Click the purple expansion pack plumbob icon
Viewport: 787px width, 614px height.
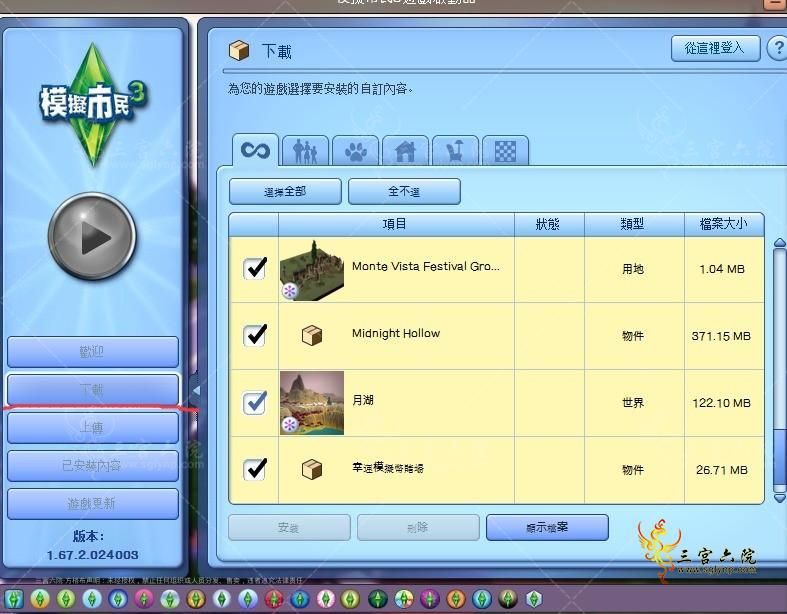coord(430,599)
